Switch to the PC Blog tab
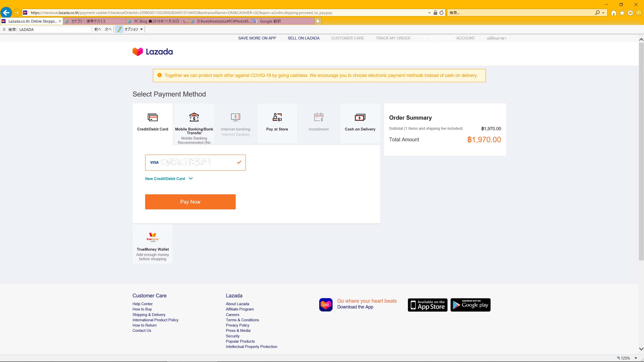Screen dimensions: 644x362 (x=157, y=21)
